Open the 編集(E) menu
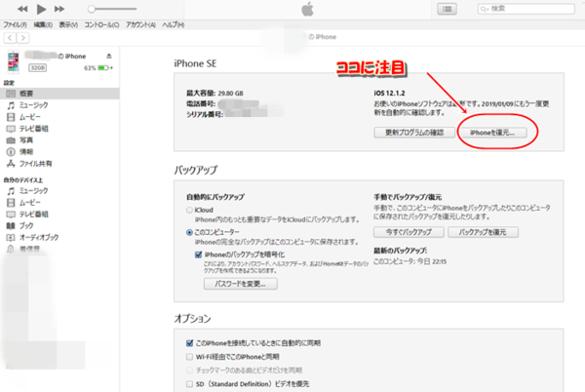Viewport: 585px width, 392px height. (43, 25)
